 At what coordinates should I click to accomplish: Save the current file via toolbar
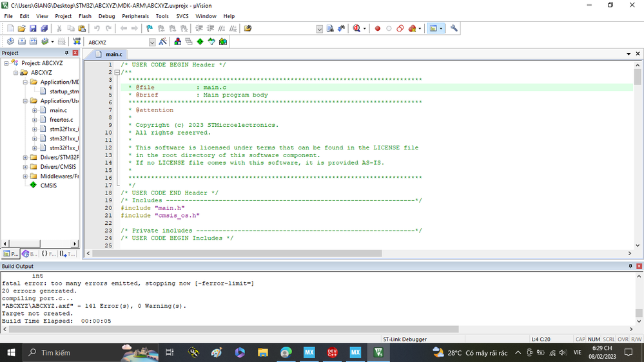pyautogui.click(x=33, y=28)
